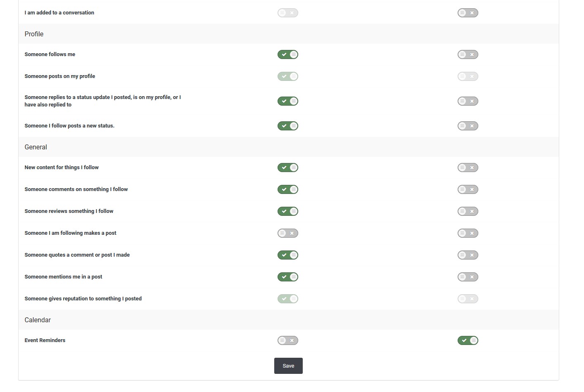Enable first switch for 'Someone I am following makes a post'
This screenshot has width=584, height=392.
[288, 233]
